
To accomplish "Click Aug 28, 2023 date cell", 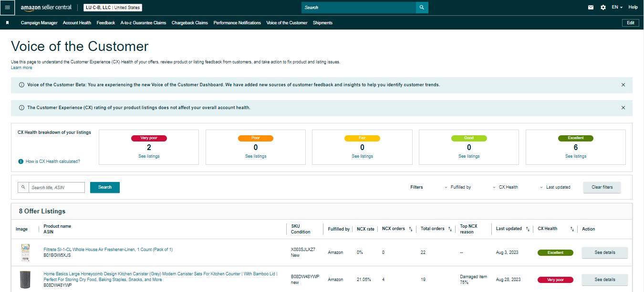I will (509, 280).
